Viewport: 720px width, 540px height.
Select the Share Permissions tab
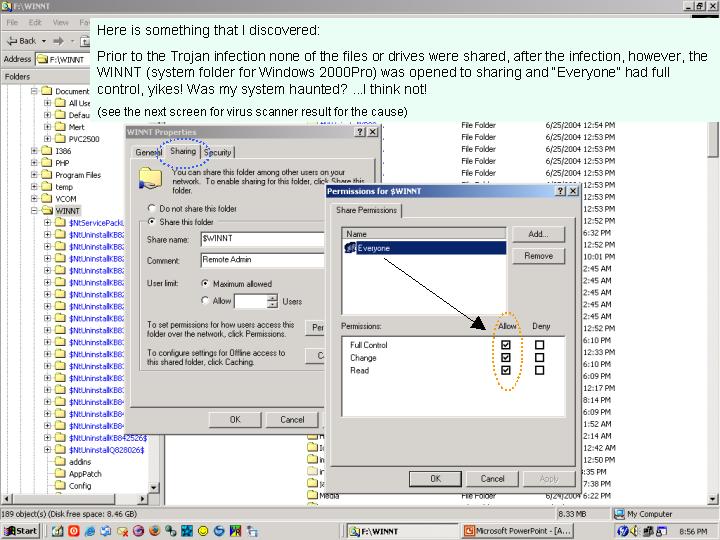coord(366,210)
